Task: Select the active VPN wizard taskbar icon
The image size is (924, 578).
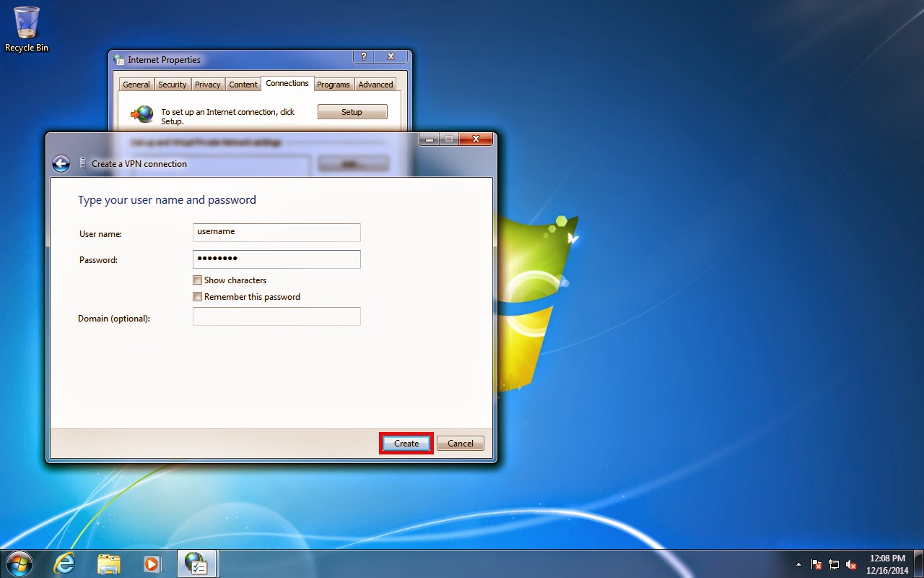Action: tap(196, 563)
